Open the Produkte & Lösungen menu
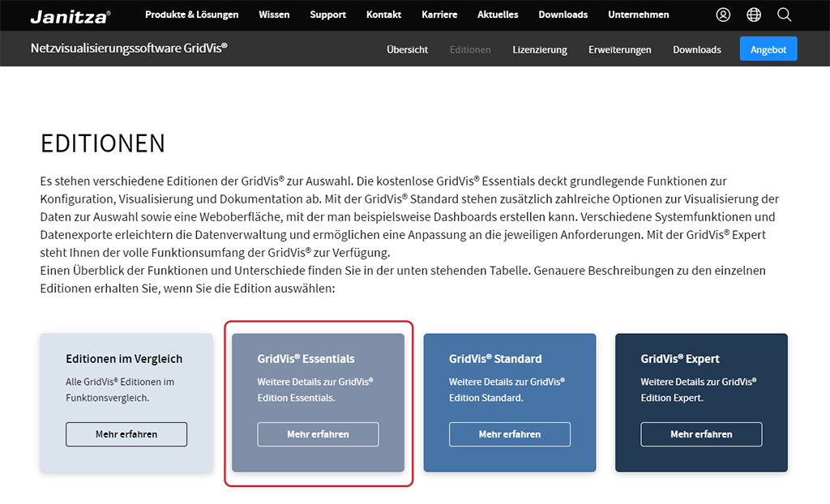Screen dimensions: 830x504 click(x=191, y=15)
